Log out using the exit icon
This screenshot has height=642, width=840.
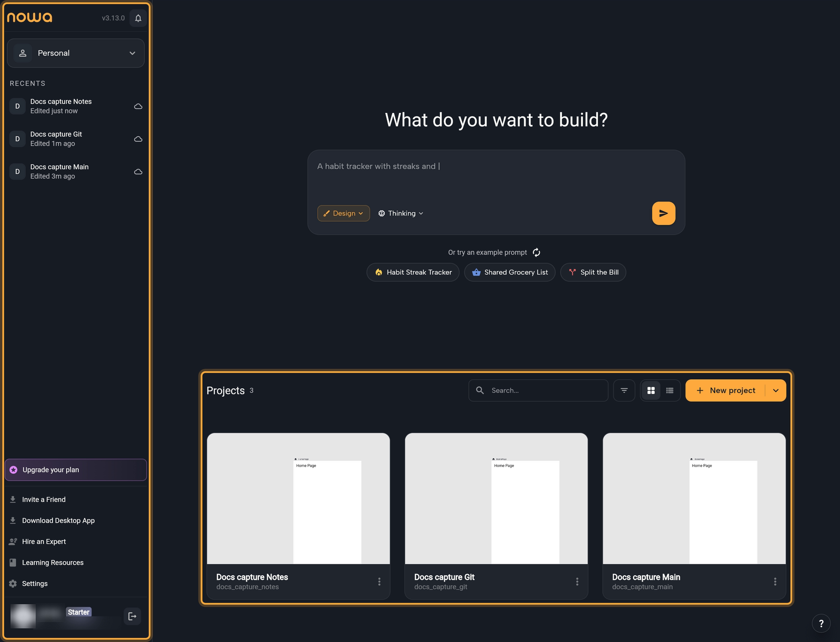click(132, 616)
